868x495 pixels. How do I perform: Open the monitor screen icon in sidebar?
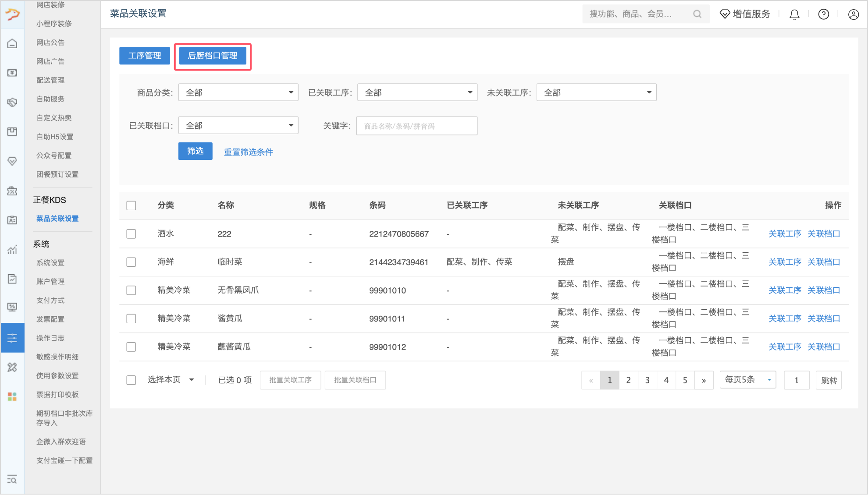coord(12,307)
